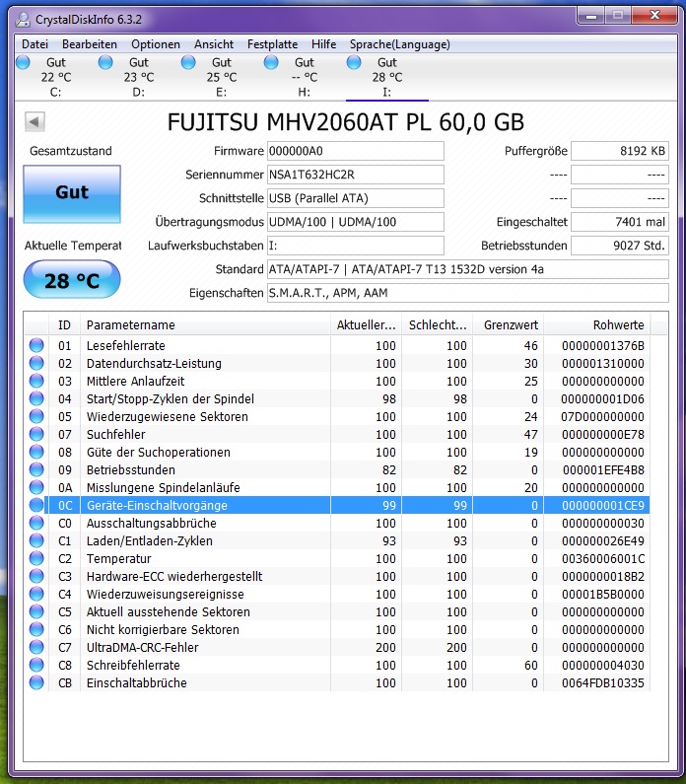Click the Grenzwert column header
686x784 pixels.
click(x=509, y=325)
